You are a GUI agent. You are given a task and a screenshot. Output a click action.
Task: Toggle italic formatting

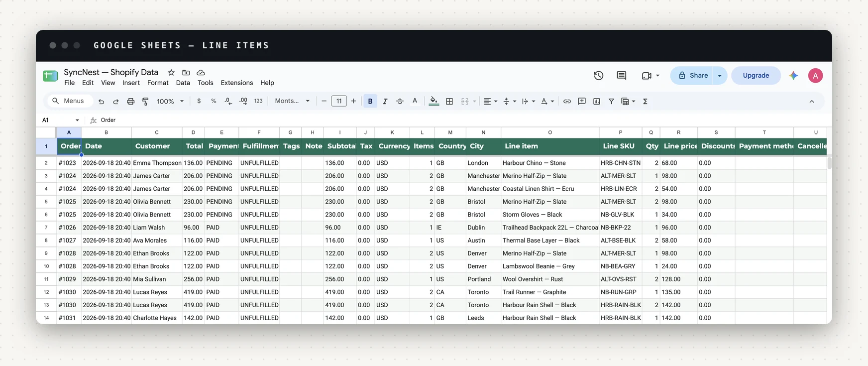(x=385, y=101)
